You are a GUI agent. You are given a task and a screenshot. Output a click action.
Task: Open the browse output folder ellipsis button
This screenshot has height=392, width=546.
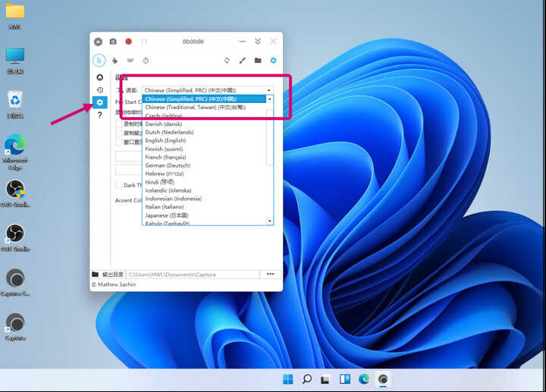270,274
